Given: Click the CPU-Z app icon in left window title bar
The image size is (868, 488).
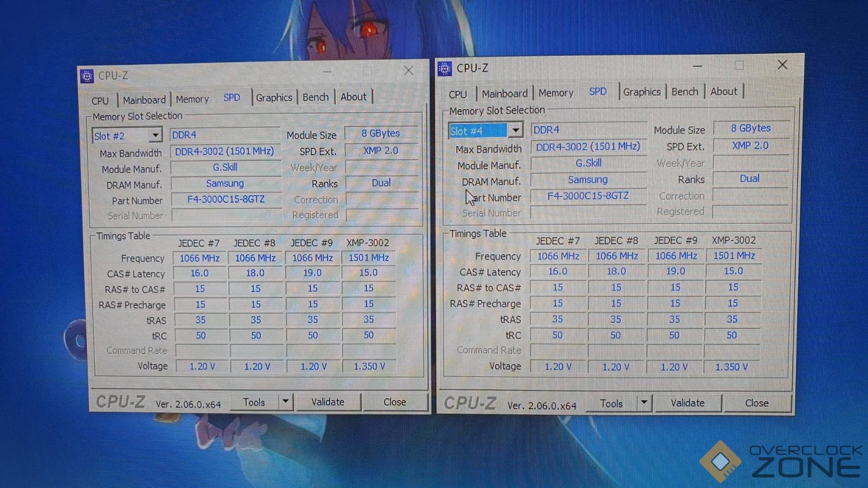Looking at the screenshot, I should (87, 76).
